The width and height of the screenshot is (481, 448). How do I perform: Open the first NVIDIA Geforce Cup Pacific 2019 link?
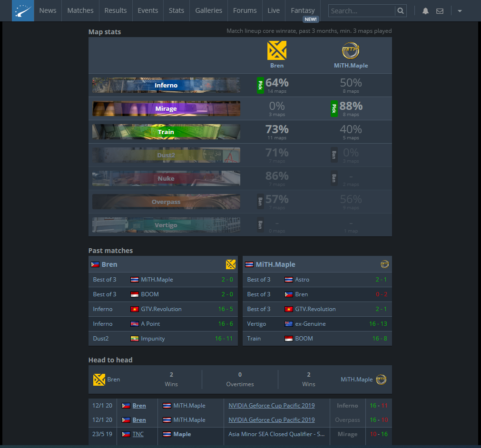click(272, 405)
